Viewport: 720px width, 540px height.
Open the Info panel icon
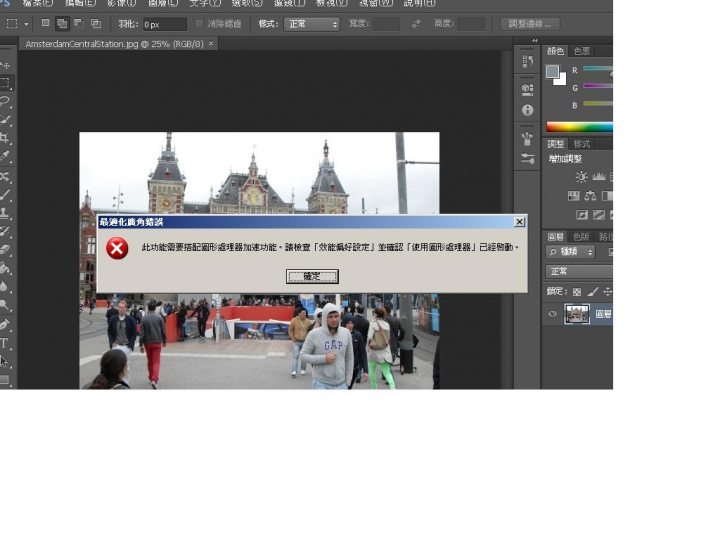(x=528, y=110)
